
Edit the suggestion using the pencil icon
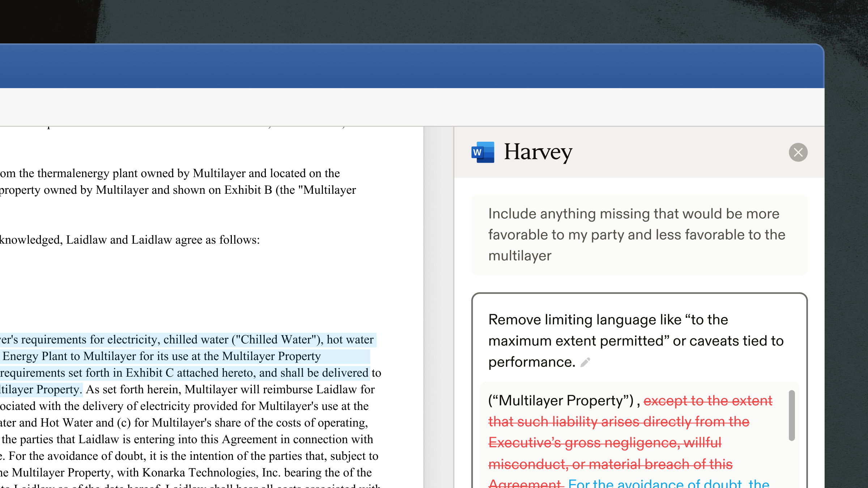coord(585,362)
